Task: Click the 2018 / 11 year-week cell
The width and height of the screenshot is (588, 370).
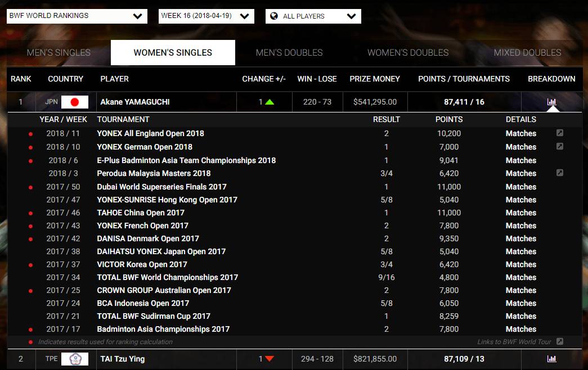Action: [x=63, y=133]
